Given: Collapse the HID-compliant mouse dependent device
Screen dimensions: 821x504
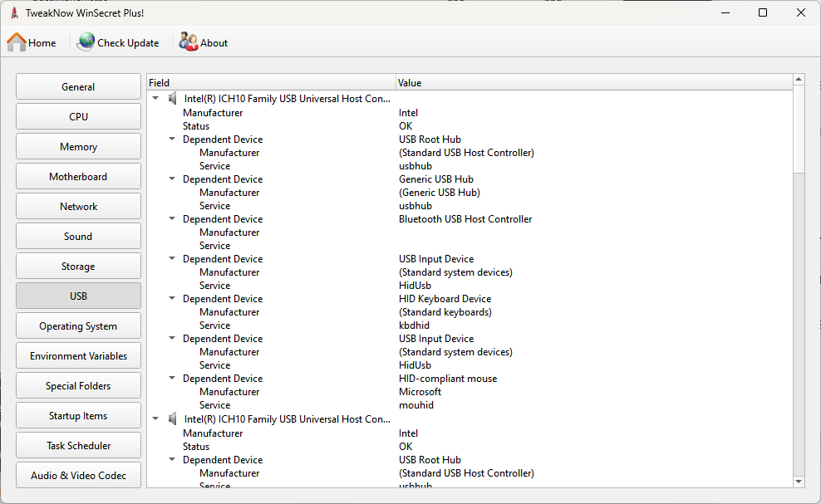Looking at the screenshot, I should pos(172,378).
